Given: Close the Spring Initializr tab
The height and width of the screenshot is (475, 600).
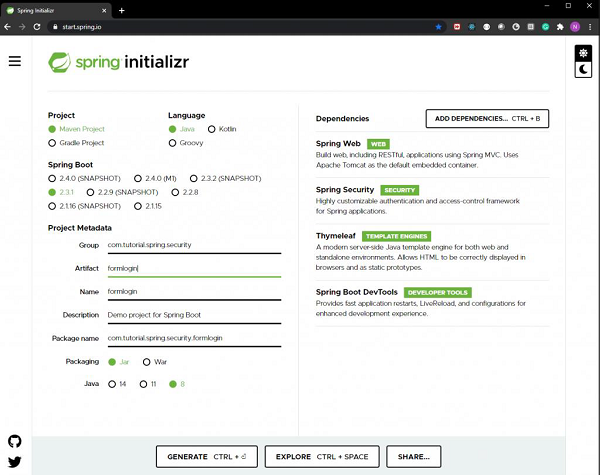Looking at the screenshot, I should coord(104,11).
